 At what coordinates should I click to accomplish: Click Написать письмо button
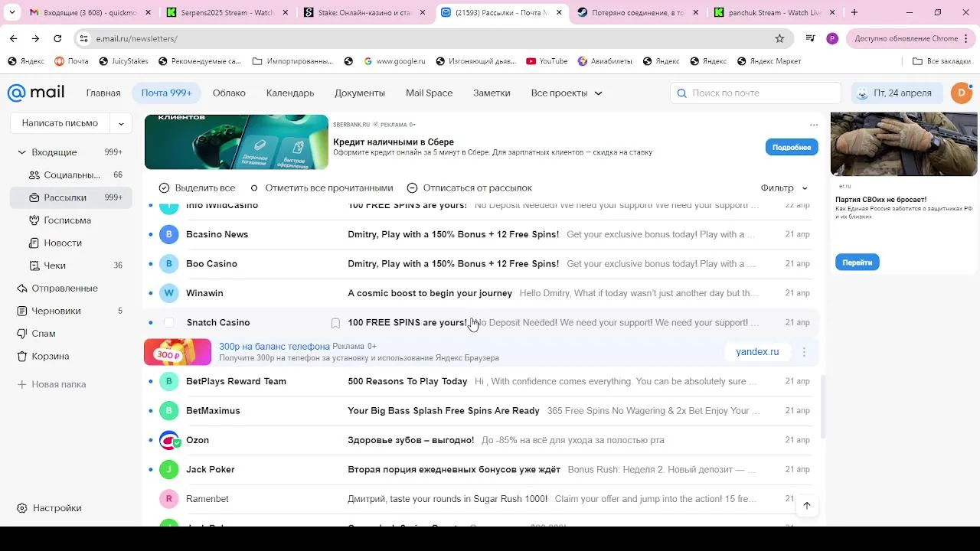point(60,123)
